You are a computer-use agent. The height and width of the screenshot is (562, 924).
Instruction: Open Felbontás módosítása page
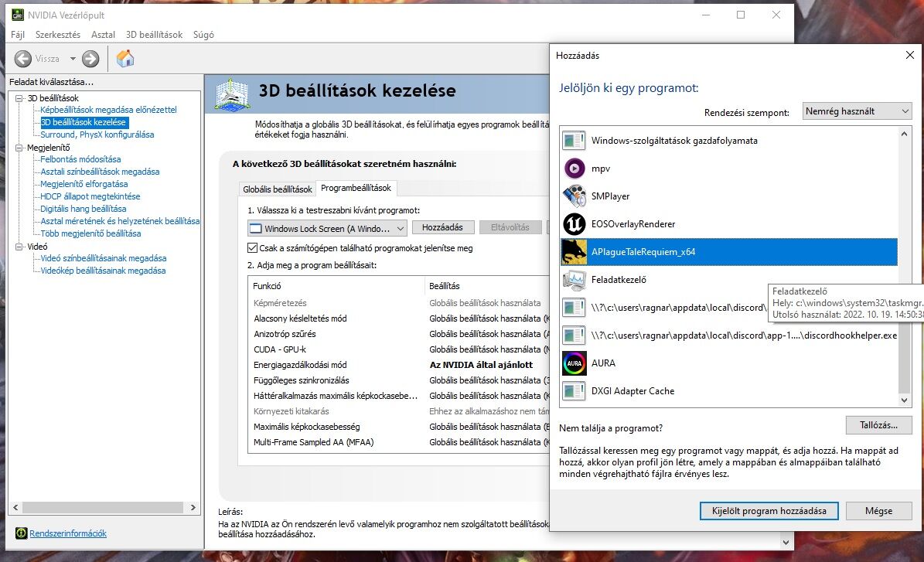[80, 159]
